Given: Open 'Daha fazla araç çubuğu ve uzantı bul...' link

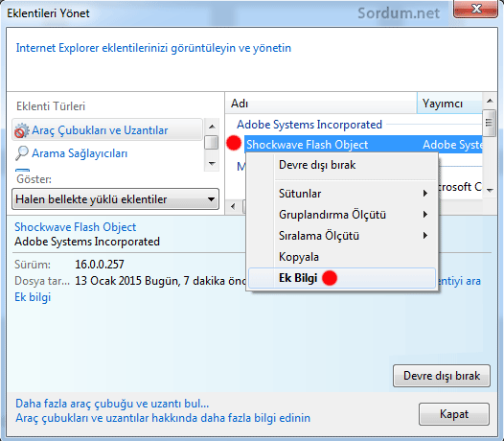Looking at the screenshot, I should coord(112,404).
